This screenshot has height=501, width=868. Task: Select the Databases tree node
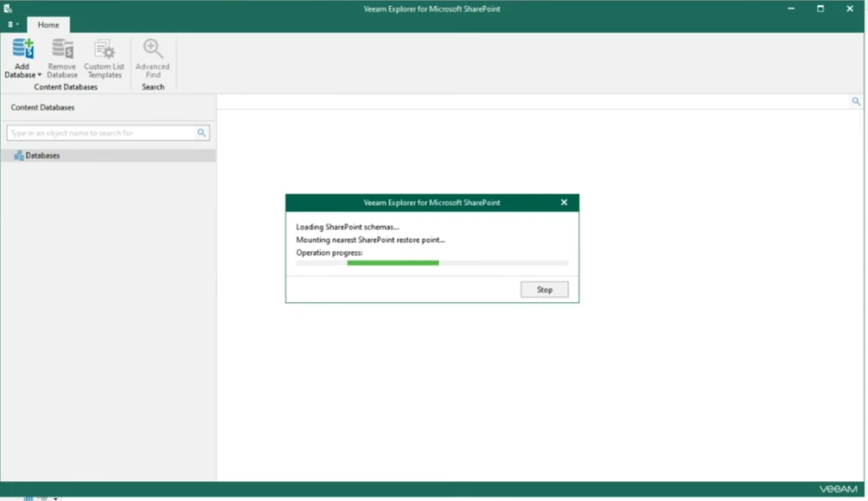[x=109, y=156]
